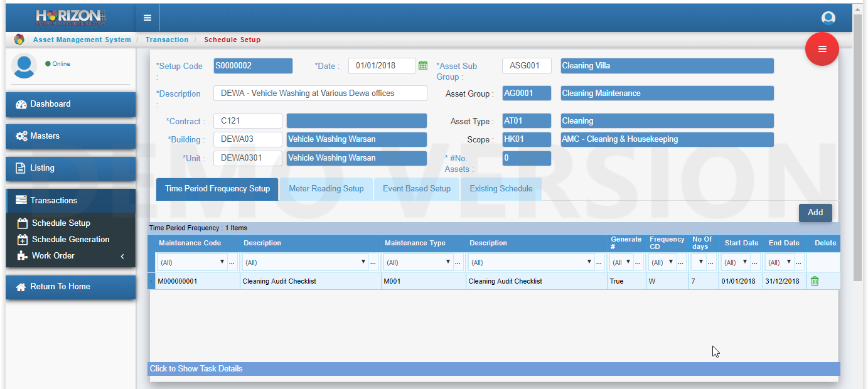
Task: Click the Description input field
Action: click(320, 93)
